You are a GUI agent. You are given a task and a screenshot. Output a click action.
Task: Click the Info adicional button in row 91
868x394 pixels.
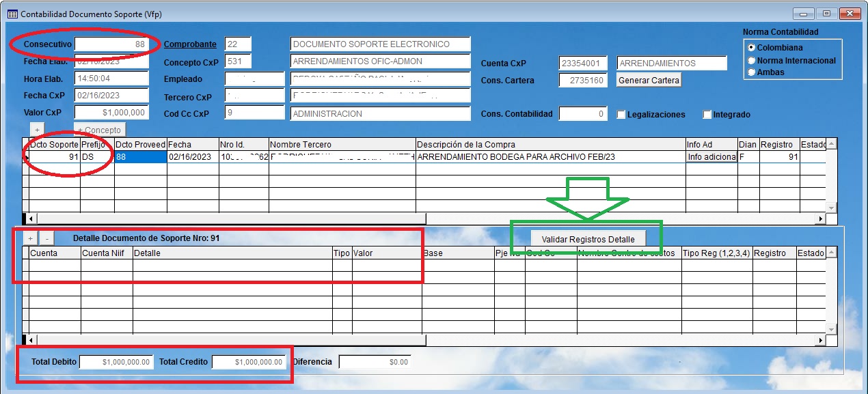point(711,157)
